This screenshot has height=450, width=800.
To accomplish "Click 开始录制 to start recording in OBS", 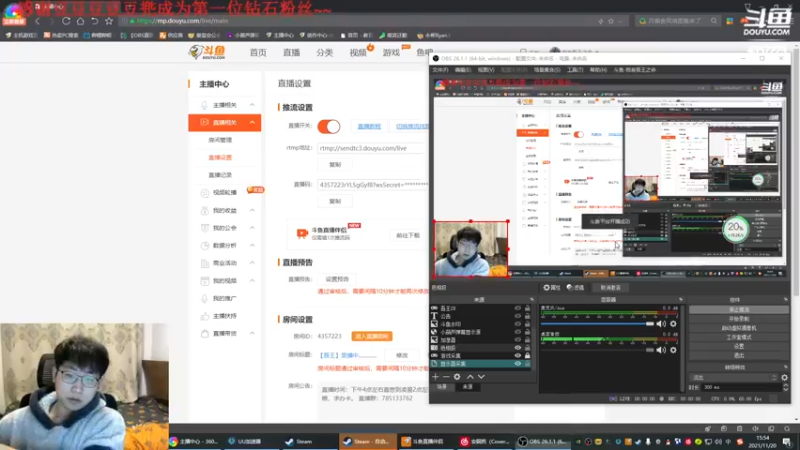I will (739, 319).
